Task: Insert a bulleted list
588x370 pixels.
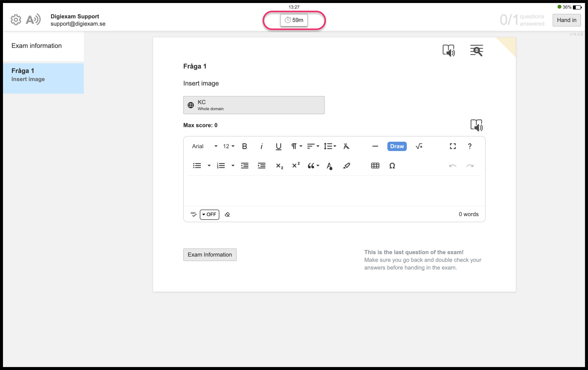Action: (197, 166)
